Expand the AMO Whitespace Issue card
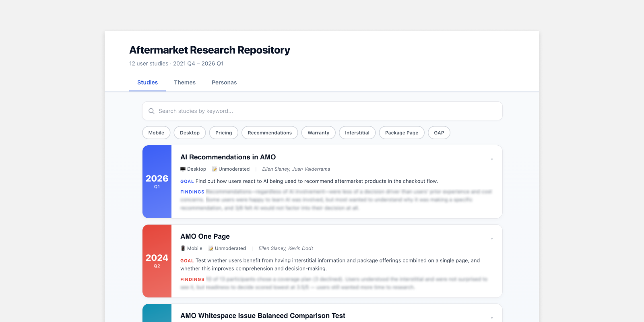644x322 pixels. 491,318
